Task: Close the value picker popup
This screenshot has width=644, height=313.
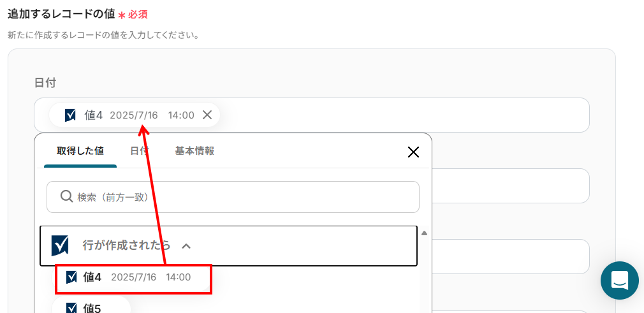Action: [x=413, y=152]
